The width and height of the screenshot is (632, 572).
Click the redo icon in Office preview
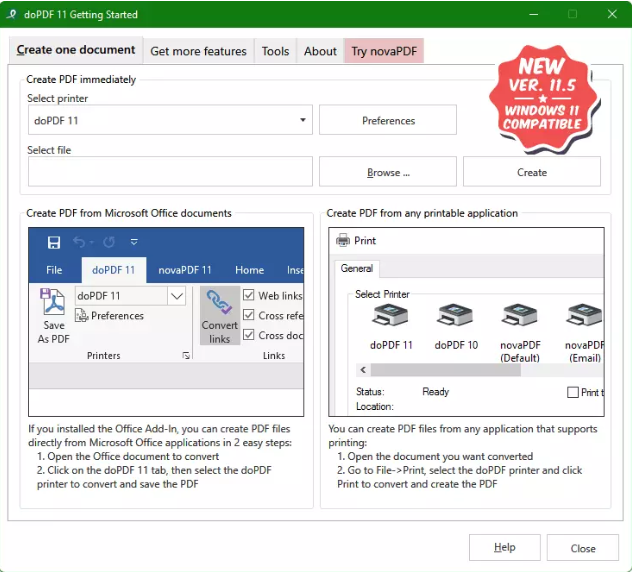pyautogui.click(x=109, y=242)
